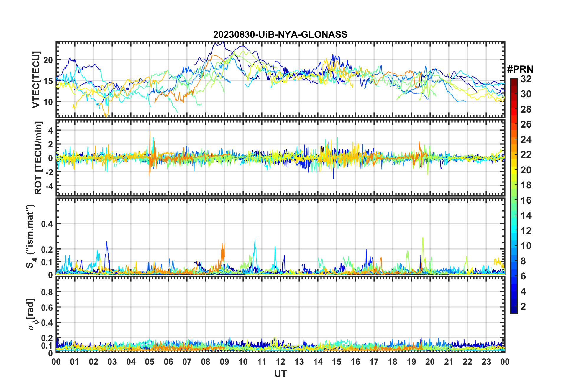The height and width of the screenshot is (392, 561).
Task: Click the sigma phi axis tick label 0.8
Action: pyautogui.click(x=47, y=292)
